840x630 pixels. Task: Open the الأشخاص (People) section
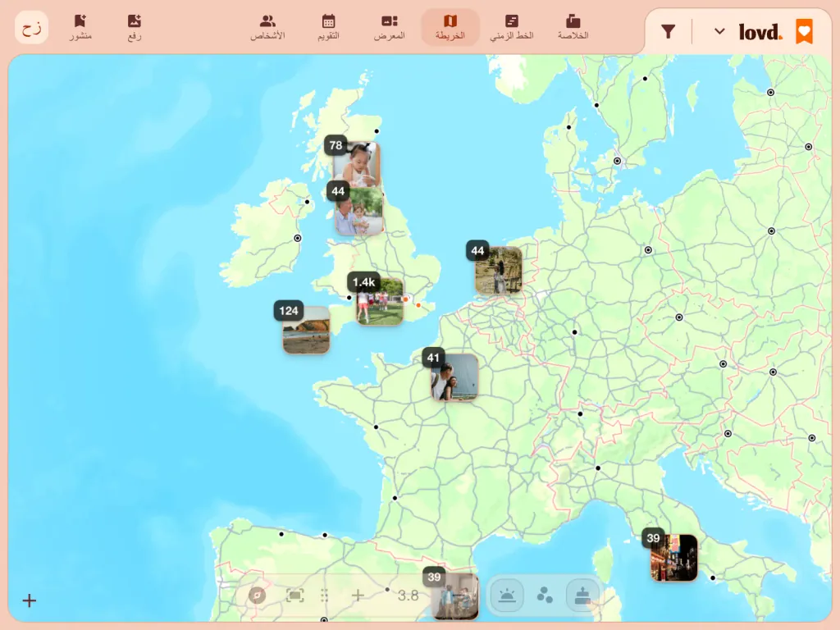click(267, 27)
